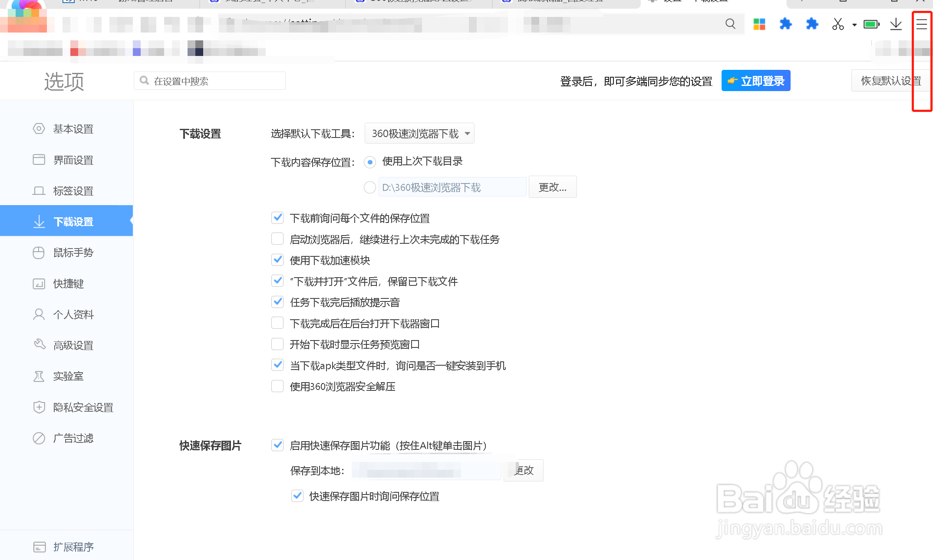933x560 pixels.
Task: Open the 鼠标手势 settings section
Action: [73, 252]
